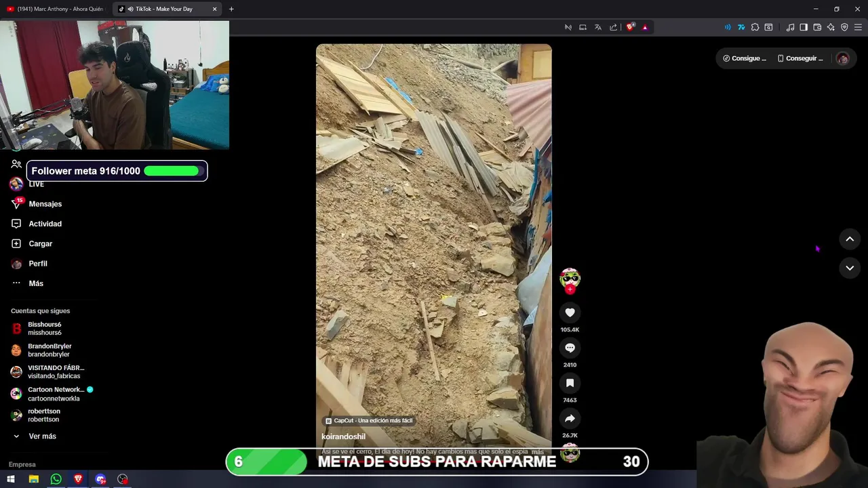Click the 105.4K likes count

(570, 330)
